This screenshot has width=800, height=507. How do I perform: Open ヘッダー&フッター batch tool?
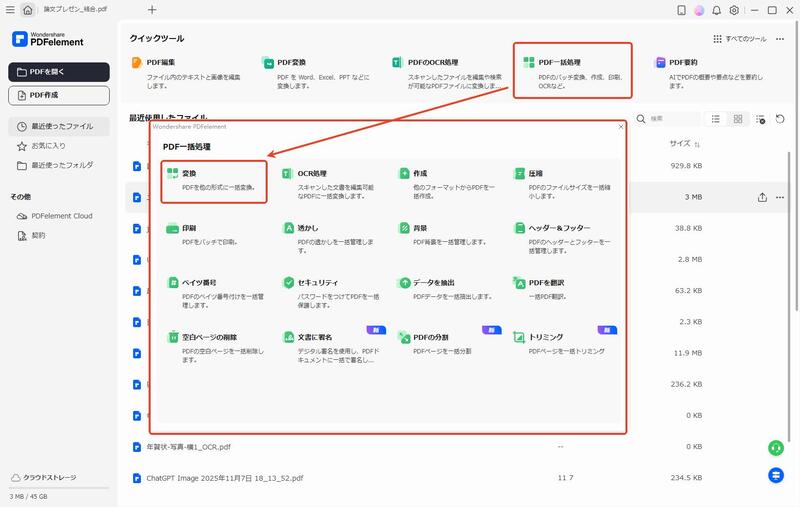pyautogui.click(x=561, y=238)
